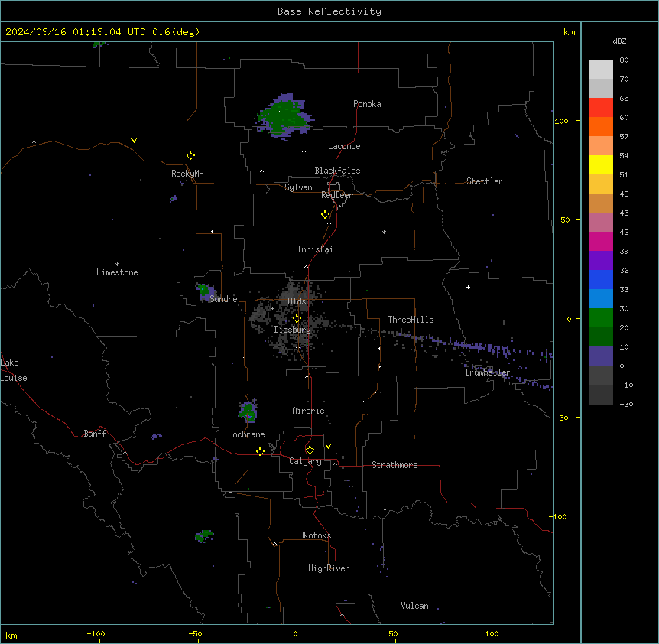Click the yellow v marker east of Calgary's diamond
The image size is (659, 644).
(x=328, y=447)
